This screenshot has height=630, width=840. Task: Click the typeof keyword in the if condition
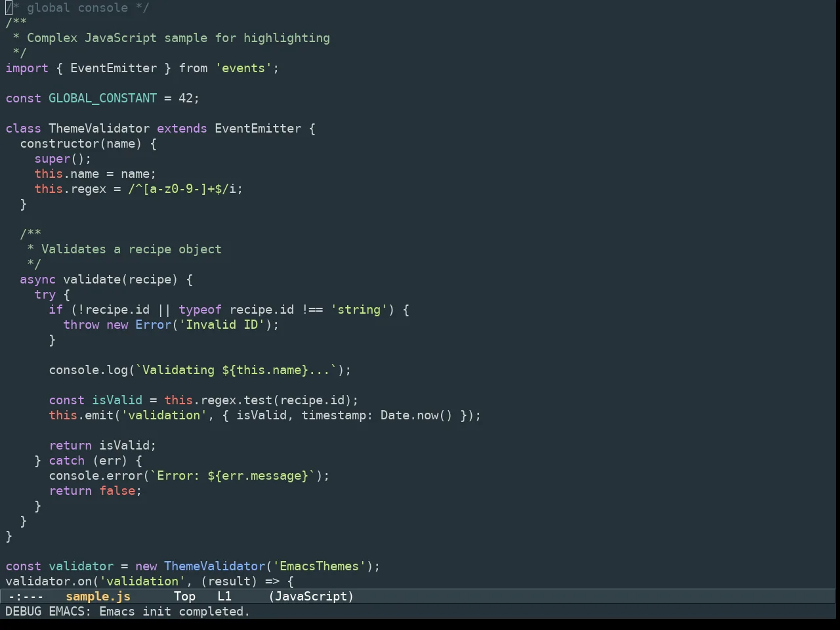[200, 310]
